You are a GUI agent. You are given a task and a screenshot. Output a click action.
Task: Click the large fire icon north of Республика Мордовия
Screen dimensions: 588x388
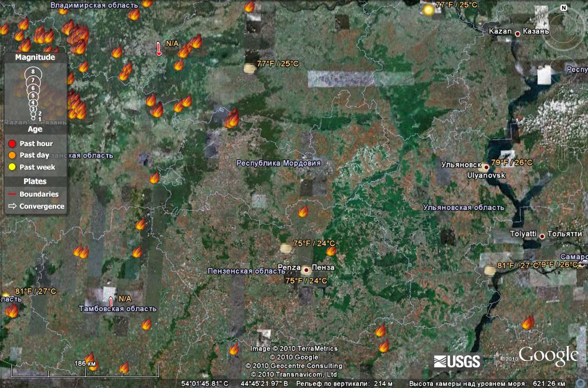coord(232,118)
